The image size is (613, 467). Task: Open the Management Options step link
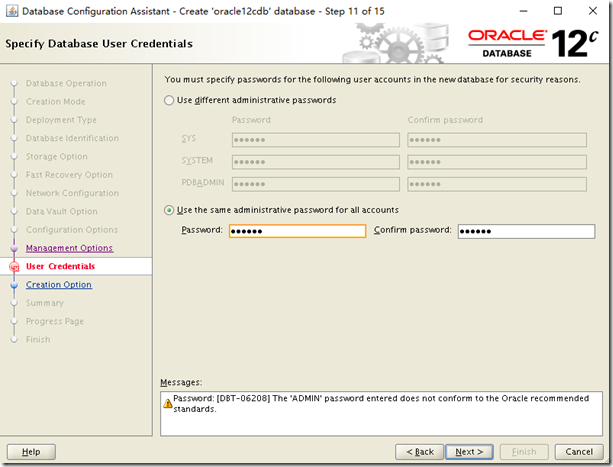click(70, 248)
